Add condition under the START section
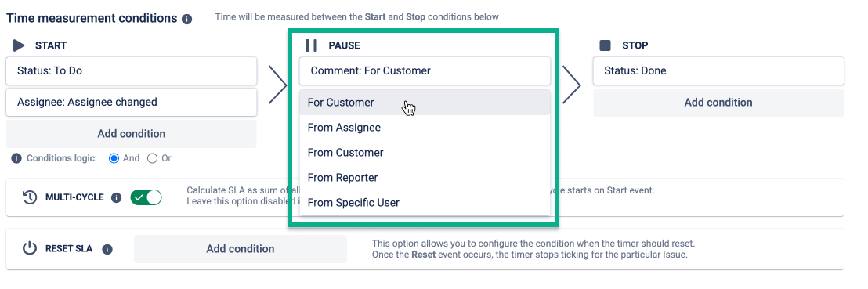This screenshot has width=868, height=289. [131, 133]
